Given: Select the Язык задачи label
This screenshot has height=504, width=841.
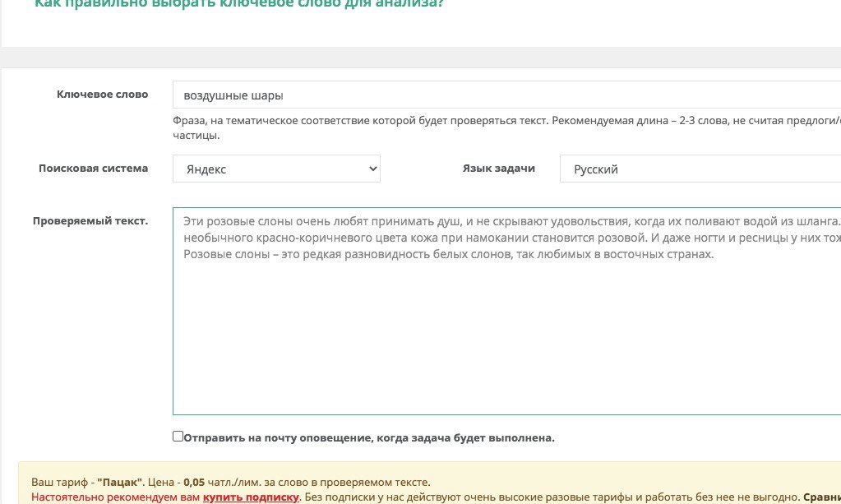Looking at the screenshot, I should pyautogui.click(x=499, y=169).
